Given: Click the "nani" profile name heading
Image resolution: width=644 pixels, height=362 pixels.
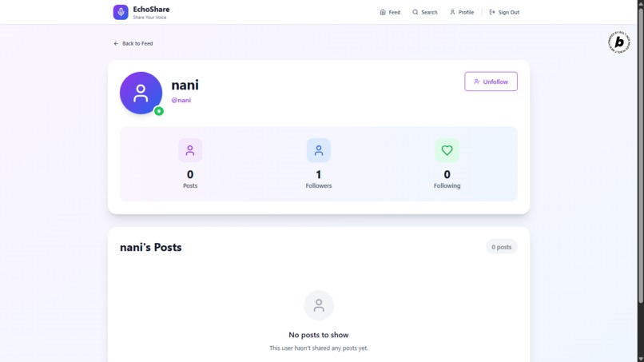Looking at the screenshot, I should (185, 85).
